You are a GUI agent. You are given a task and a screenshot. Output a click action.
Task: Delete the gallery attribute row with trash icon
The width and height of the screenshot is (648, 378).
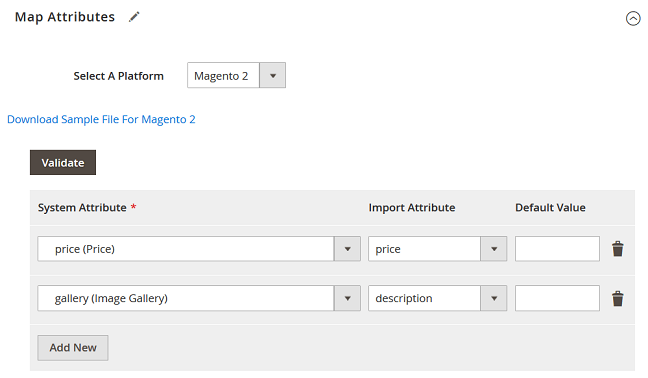[x=617, y=298]
